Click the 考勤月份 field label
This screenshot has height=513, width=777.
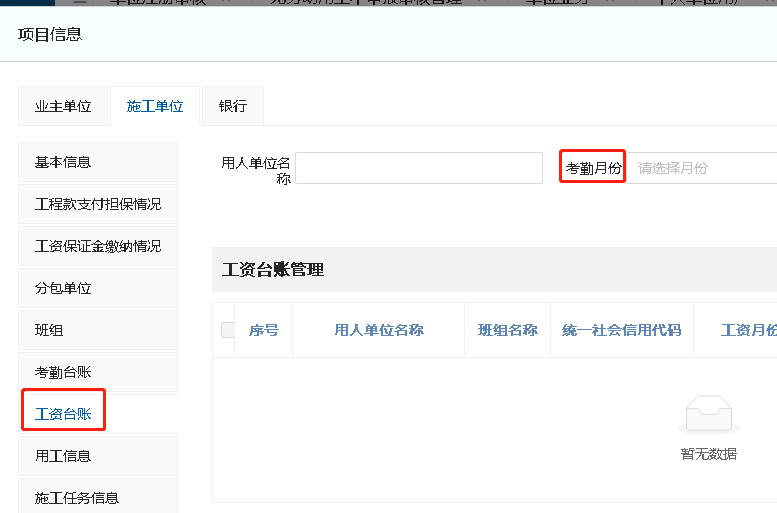click(x=593, y=168)
